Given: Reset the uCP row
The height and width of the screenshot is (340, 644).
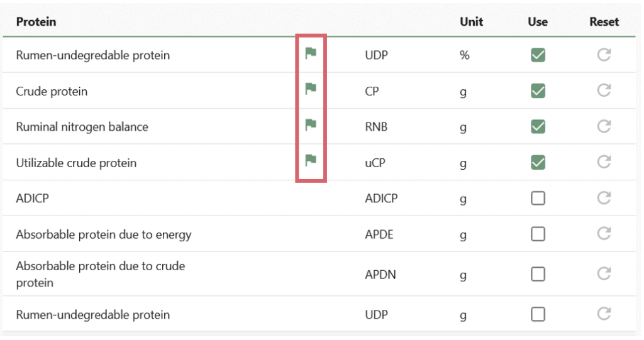Looking at the screenshot, I should (604, 162).
